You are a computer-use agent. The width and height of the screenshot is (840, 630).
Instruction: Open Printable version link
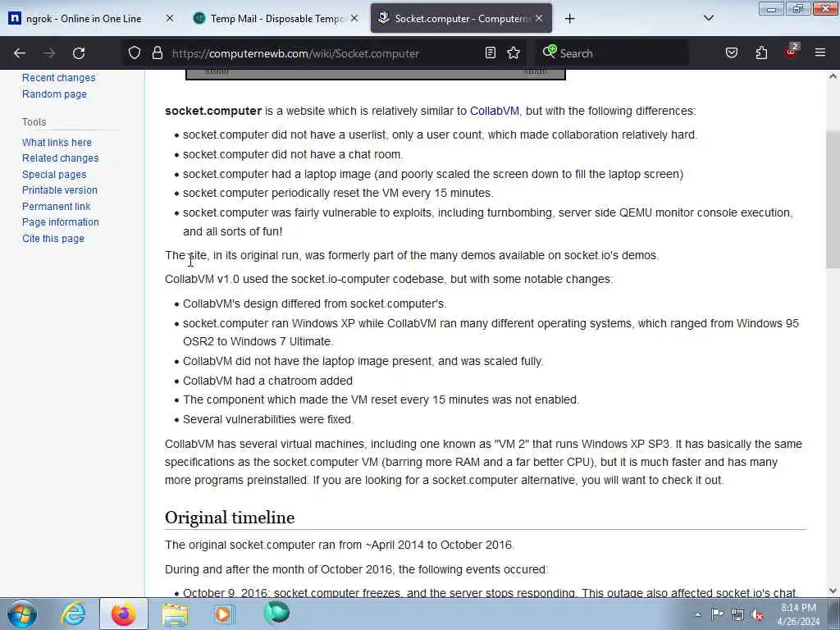tap(59, 190)
